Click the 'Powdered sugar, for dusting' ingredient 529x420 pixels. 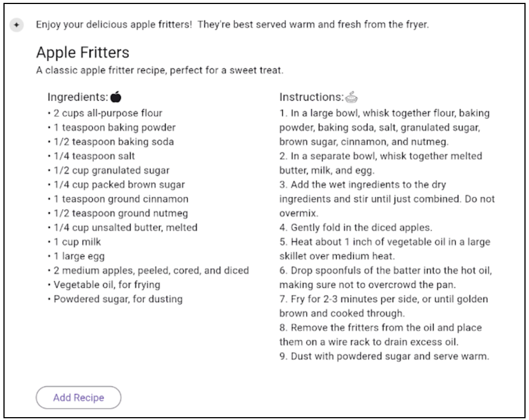point(118,299)
